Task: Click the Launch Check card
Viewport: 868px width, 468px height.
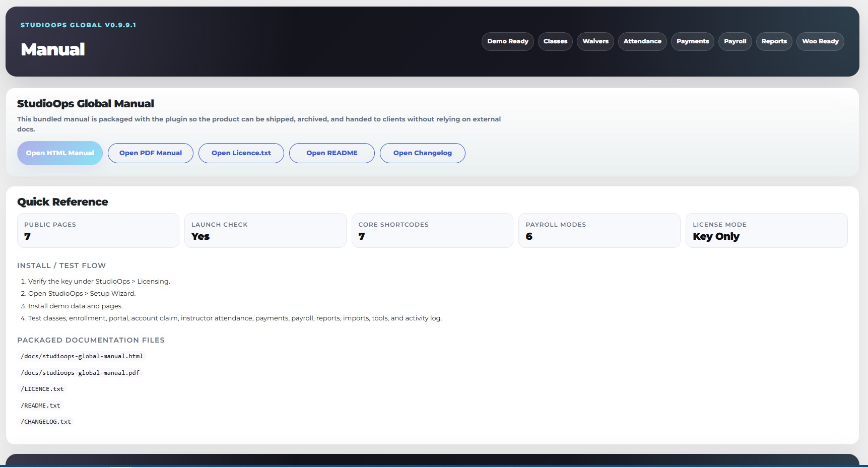Action: tap(265, 231)
